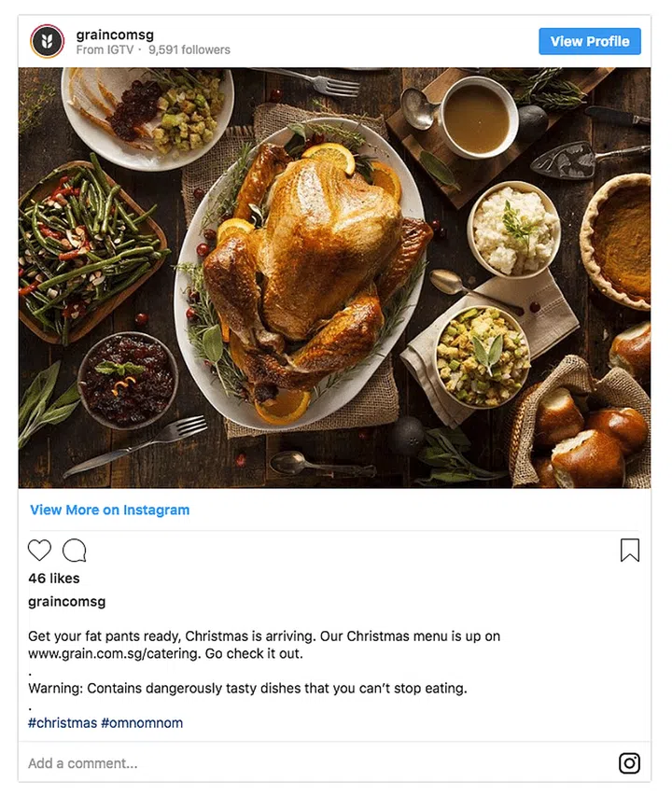The width and height of the screenshot is (672, 796).
Task: Click the From IGTV label
Action: [x=103, y=50]
